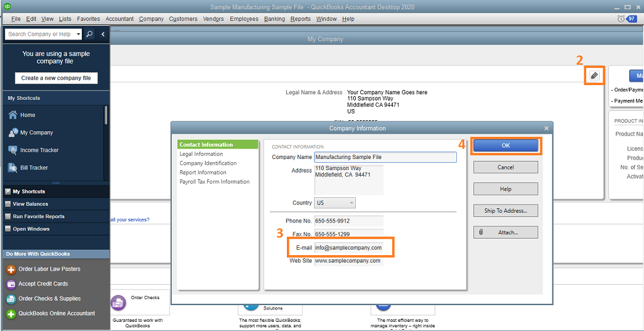The height and width of the screenshot is (331, 644).
Task: Click Create a new company file
Action: click(56, 78)
